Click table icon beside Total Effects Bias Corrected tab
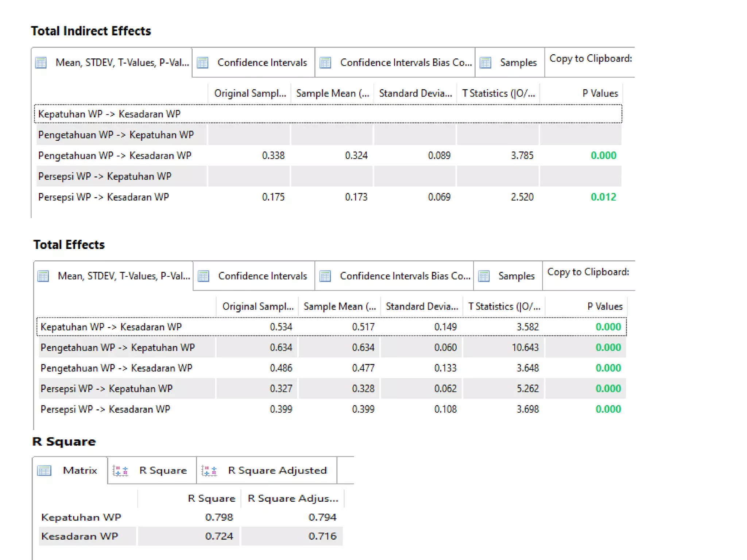The height and width of the screenshot is (560, 747). (x=325, y=276)
